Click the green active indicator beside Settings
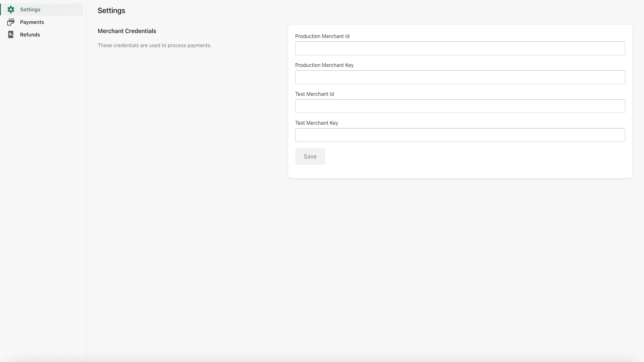644x362 pixels. click(1, 10)
